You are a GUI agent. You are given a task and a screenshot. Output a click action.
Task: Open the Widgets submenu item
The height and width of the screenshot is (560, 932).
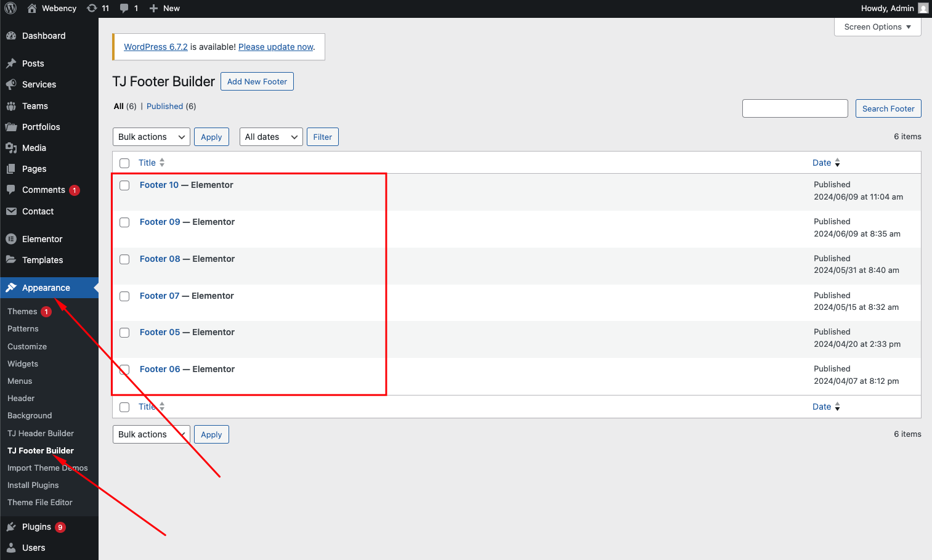tap(23, 364)
